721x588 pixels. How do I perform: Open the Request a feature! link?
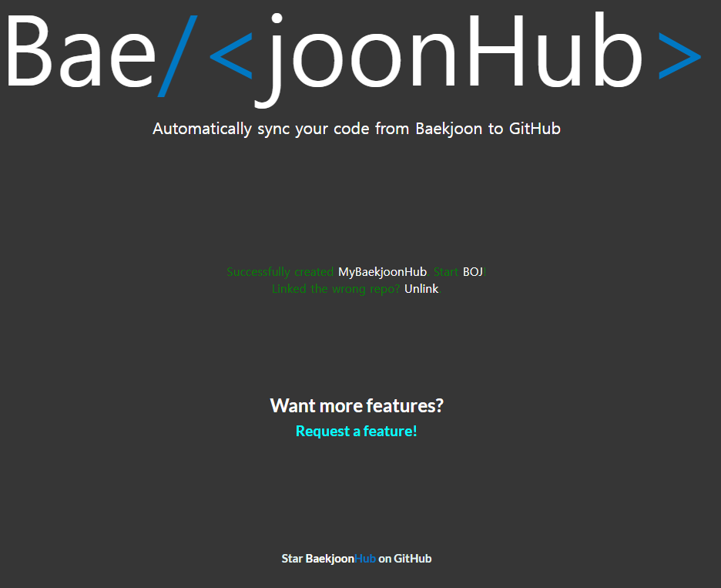pyautogui.click(x=357, y=431)
